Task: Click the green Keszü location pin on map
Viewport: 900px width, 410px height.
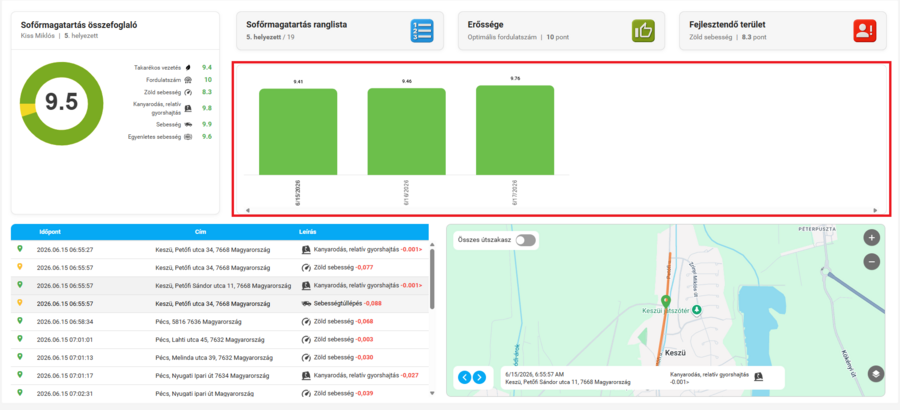Action: [x=666, y=301]
